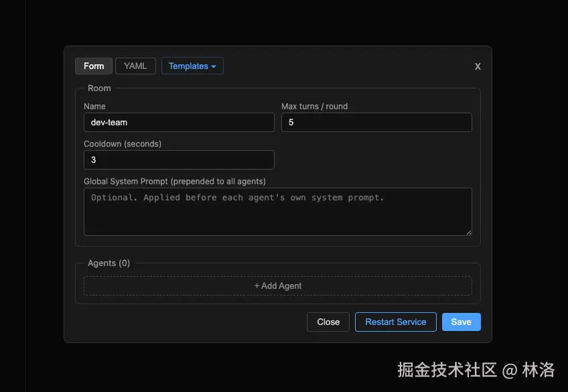
Task: Click the Close button
Action: tap(328, 322)
